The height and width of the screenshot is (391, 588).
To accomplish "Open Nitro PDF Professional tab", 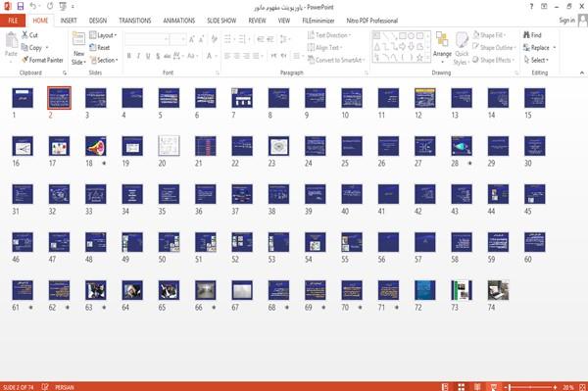I will pos(371,21).
